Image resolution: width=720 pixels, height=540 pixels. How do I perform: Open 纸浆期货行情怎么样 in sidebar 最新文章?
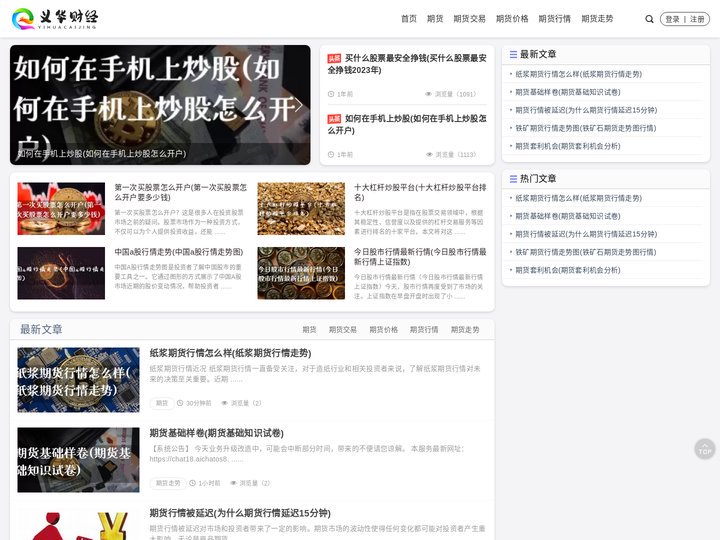[578, 74]
